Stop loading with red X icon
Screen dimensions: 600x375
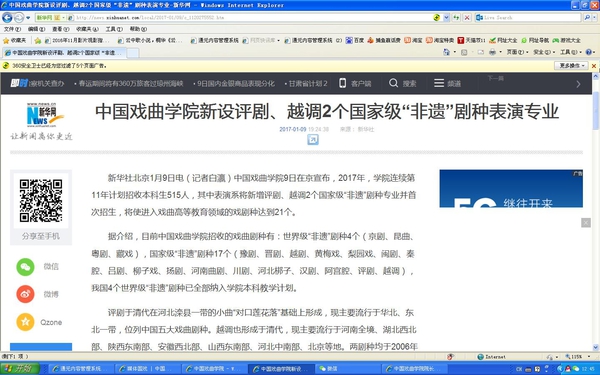point(467,18)
